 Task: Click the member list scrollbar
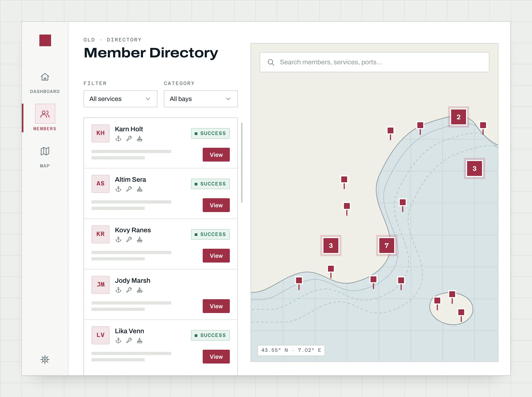[242, 163]
